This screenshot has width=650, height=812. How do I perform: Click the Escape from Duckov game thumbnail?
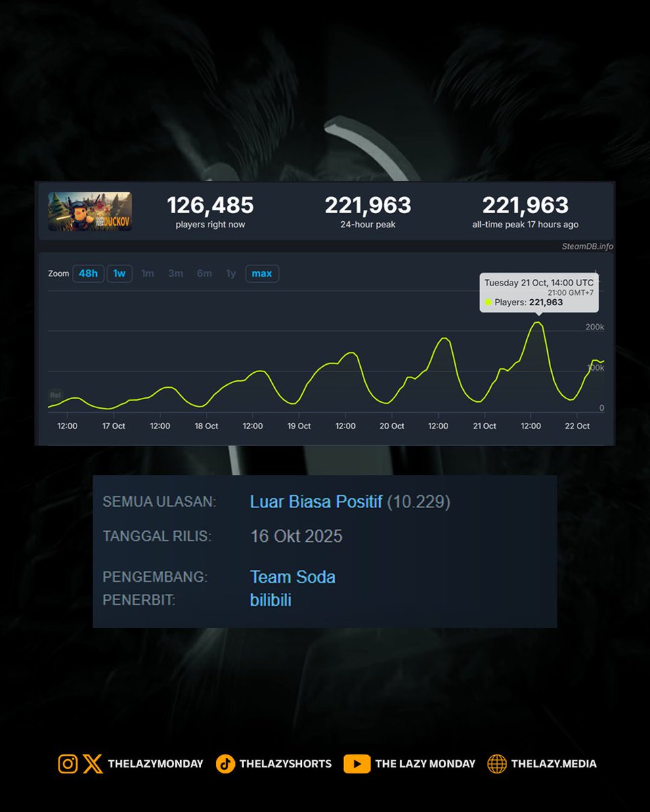pos(89,211)
